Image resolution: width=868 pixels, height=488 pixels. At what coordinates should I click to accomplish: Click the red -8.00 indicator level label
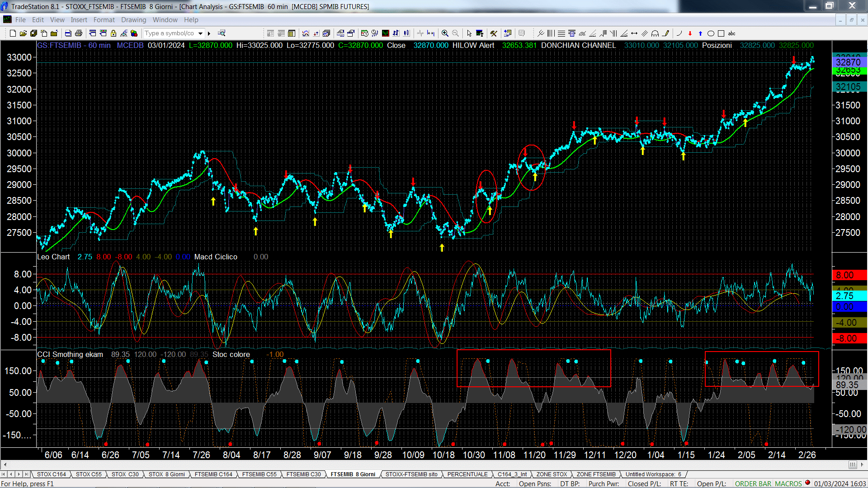(849, 338)
